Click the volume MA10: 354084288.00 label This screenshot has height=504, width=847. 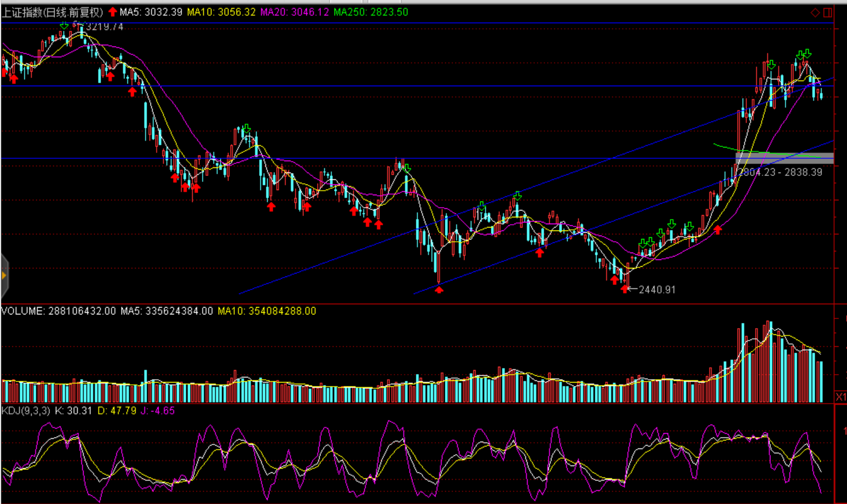(x=267, y=311)
